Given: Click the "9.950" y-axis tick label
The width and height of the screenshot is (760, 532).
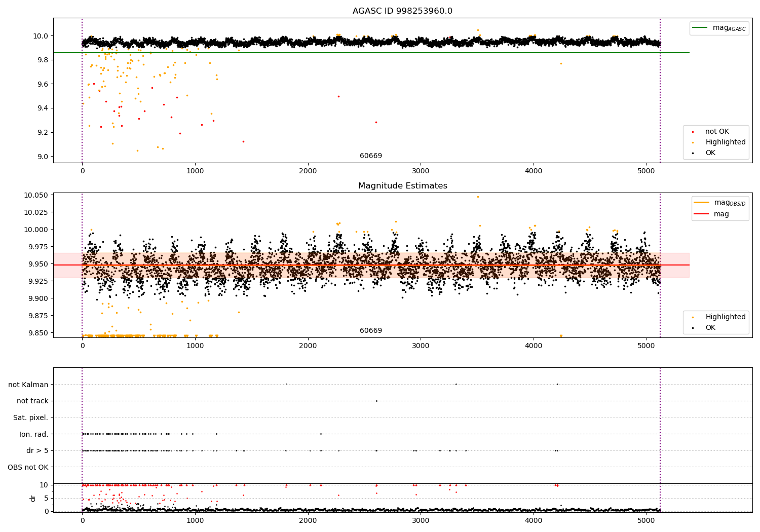Looking at the screenshot, I should (x=39, y=264).
